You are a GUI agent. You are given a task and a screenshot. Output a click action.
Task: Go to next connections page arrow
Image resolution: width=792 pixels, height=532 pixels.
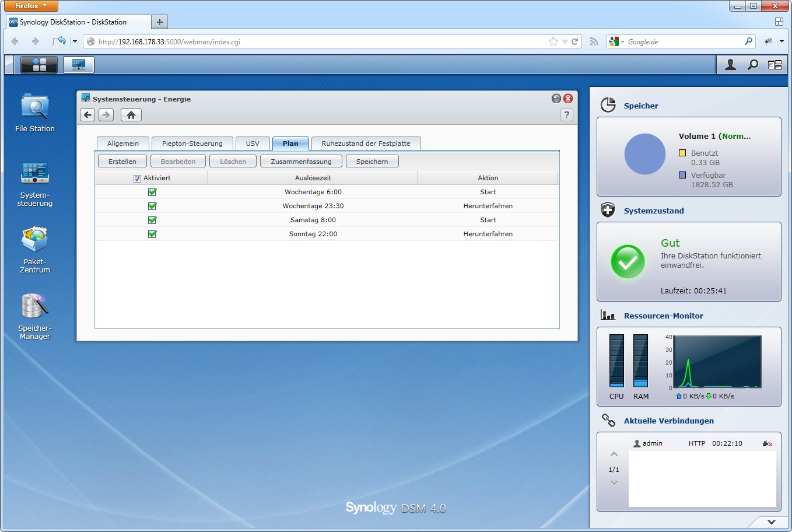614,482
